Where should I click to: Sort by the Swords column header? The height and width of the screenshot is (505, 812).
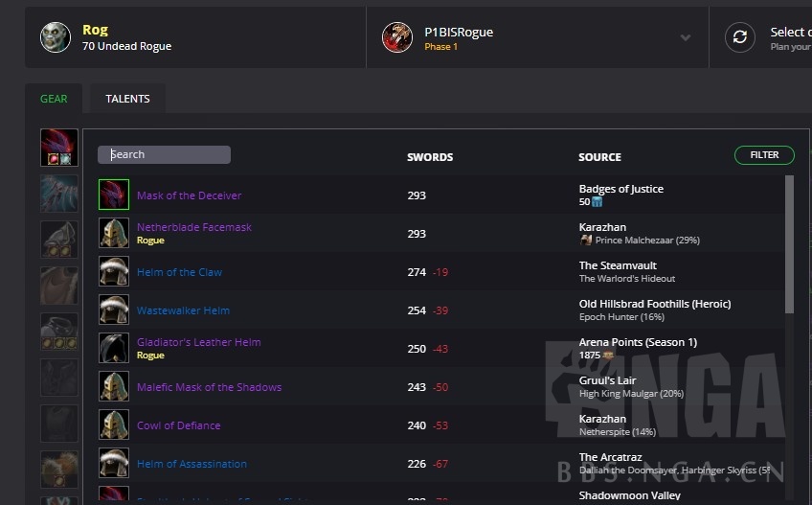click(x=430, y=157)
